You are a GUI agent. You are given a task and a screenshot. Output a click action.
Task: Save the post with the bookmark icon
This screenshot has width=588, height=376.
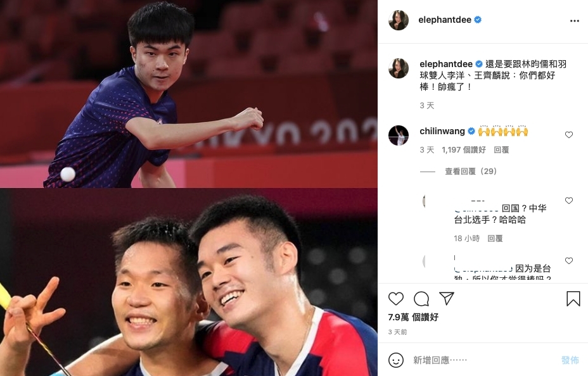[x=573, y=299]
